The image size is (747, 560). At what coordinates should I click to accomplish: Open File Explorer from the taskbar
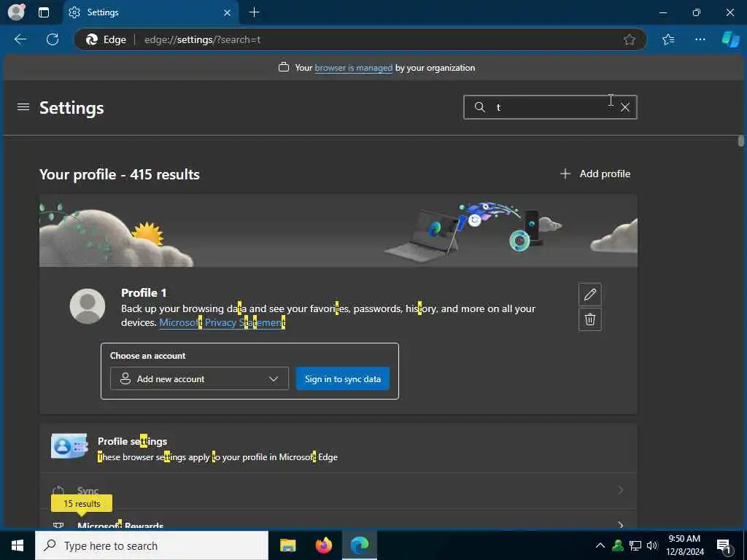click(x=287, y=545)
